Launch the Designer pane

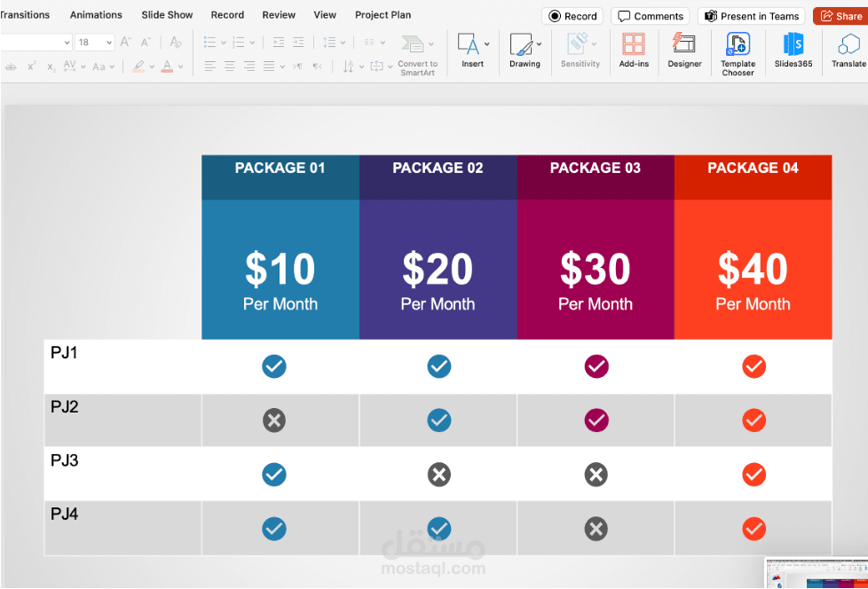pos(684,51)
